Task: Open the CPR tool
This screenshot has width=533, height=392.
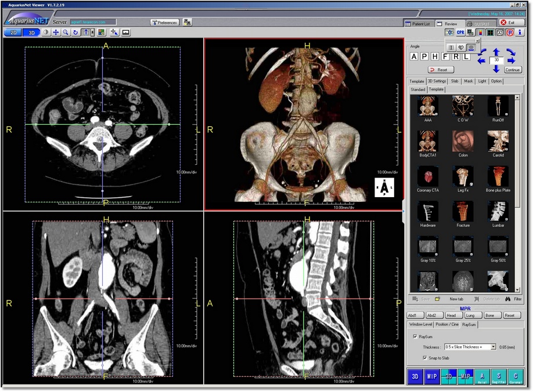Action: click(460, 32)
